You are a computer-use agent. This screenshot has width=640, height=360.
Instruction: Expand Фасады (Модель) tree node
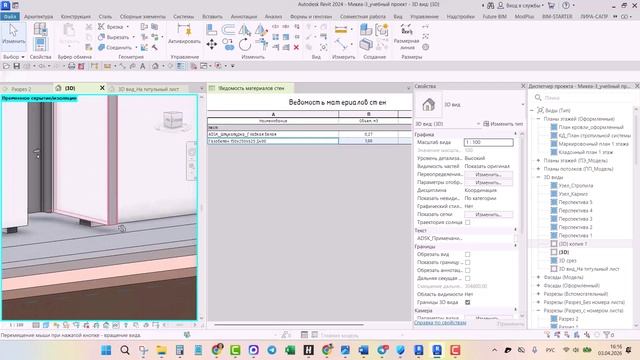pos(538,277)
